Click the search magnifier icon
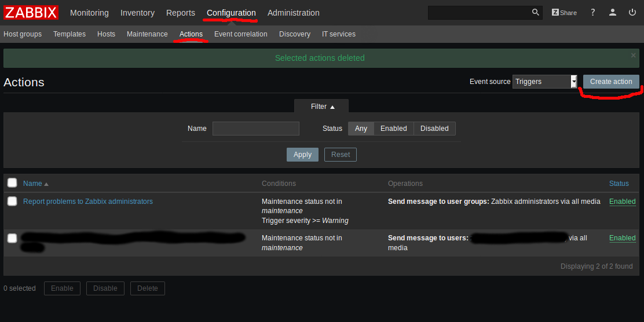 [x=535, y=13]
